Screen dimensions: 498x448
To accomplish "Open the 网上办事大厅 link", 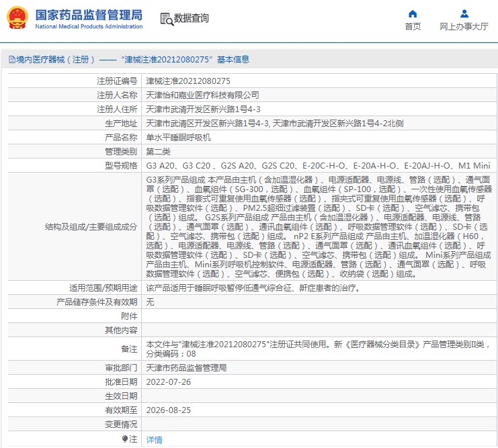I will pyautogui.click(x=464, y=27).
